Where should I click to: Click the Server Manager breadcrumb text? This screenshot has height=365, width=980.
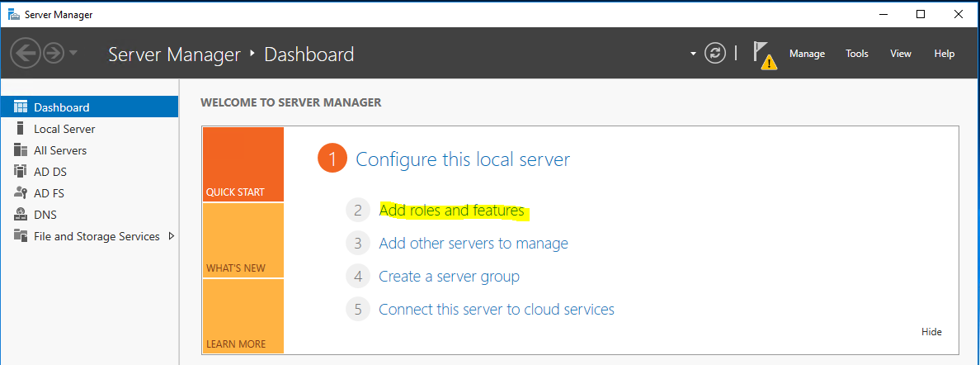pos(174,55)
